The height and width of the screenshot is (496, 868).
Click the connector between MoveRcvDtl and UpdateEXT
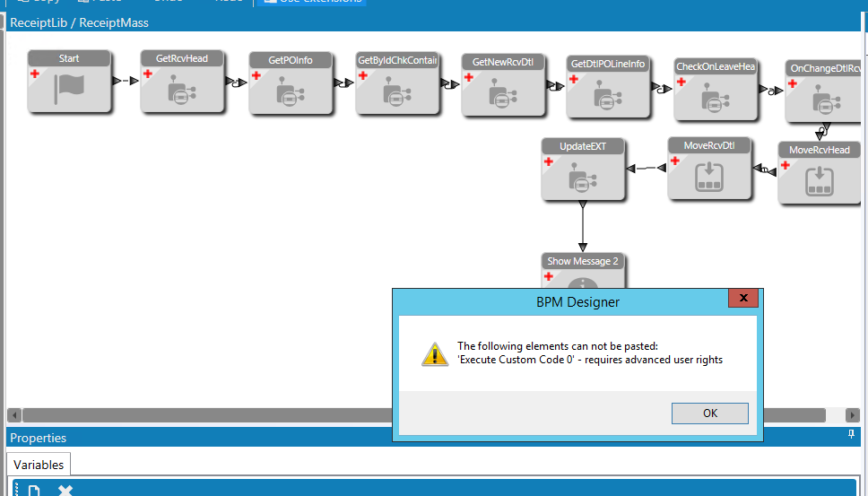point(646,168)
